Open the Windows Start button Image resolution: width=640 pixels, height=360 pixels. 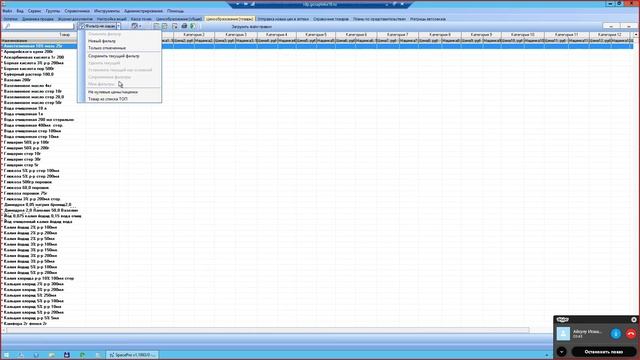pos(6,355)
